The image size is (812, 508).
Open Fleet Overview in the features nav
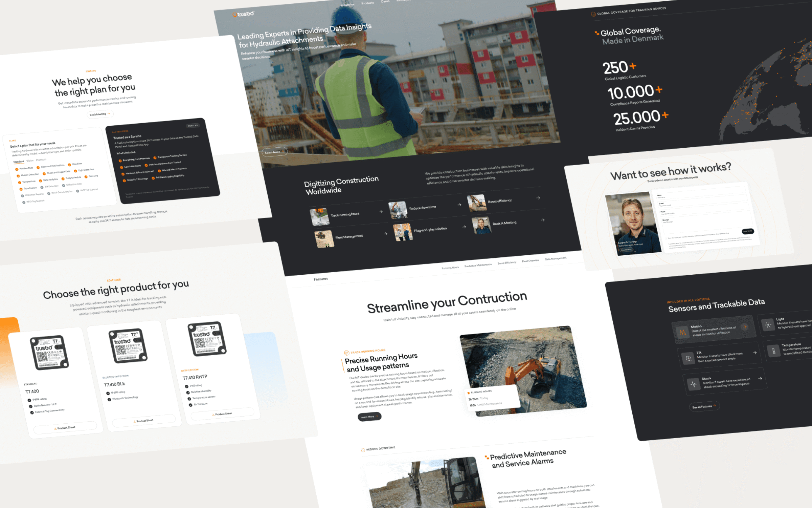(x=530, y=260)
